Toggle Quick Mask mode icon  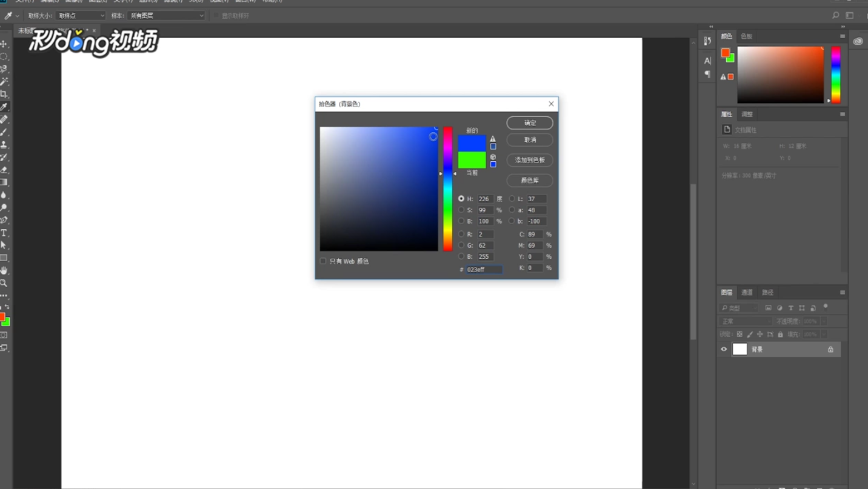[4, 335]
